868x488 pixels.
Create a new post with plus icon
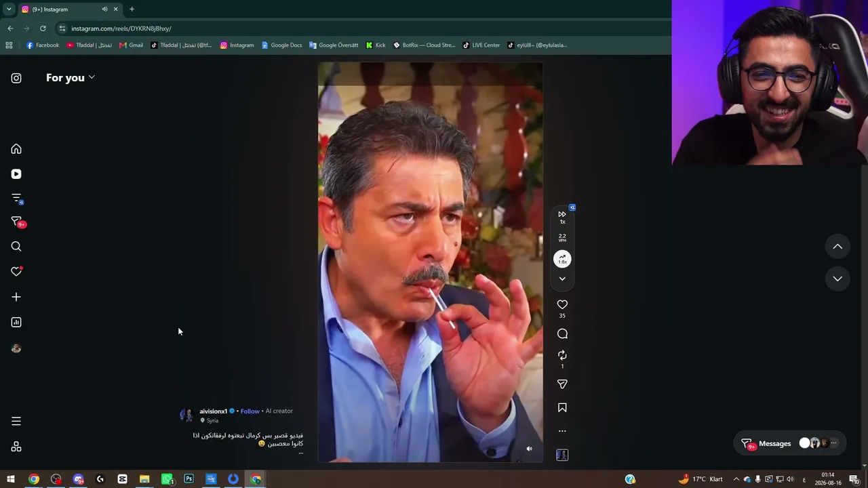click(x=16, y=297)
